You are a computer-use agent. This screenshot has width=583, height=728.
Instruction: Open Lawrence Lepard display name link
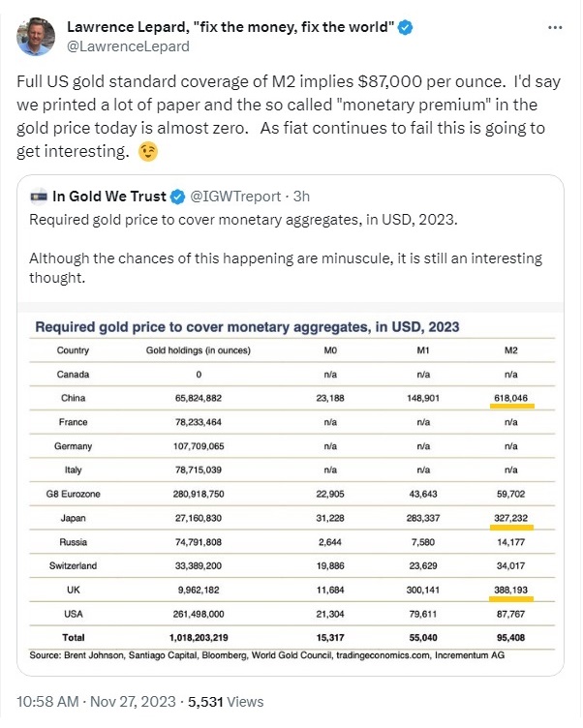pyautogui.click(x=230, y=27)
